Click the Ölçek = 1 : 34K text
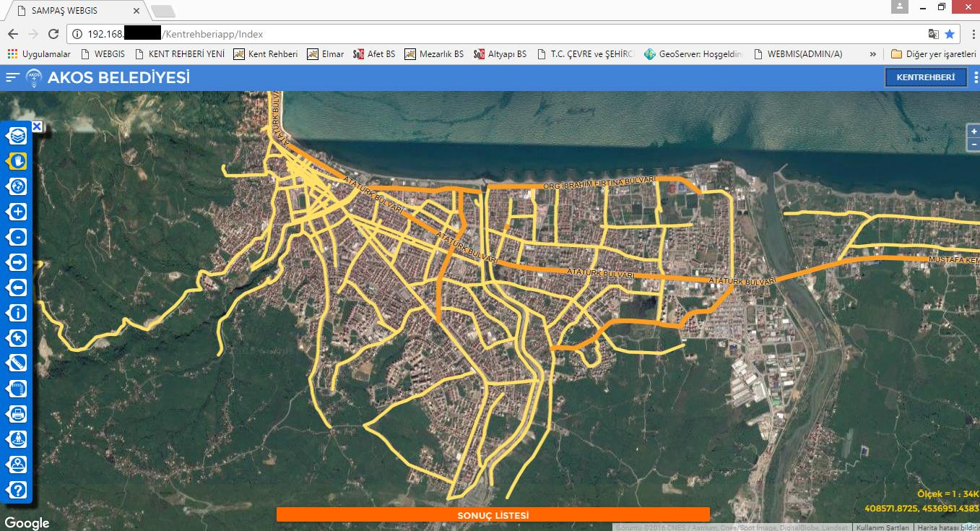 pos(948,494)
